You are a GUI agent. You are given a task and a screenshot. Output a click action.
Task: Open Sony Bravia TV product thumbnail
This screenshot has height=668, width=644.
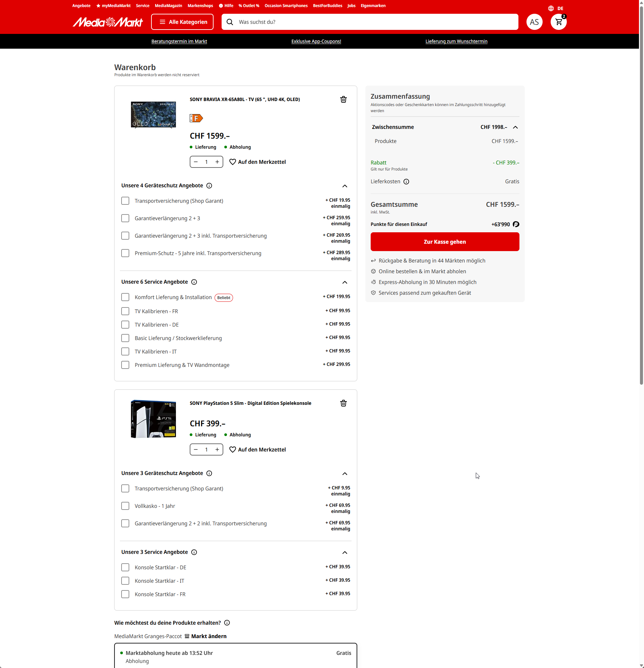click(153, 115)
